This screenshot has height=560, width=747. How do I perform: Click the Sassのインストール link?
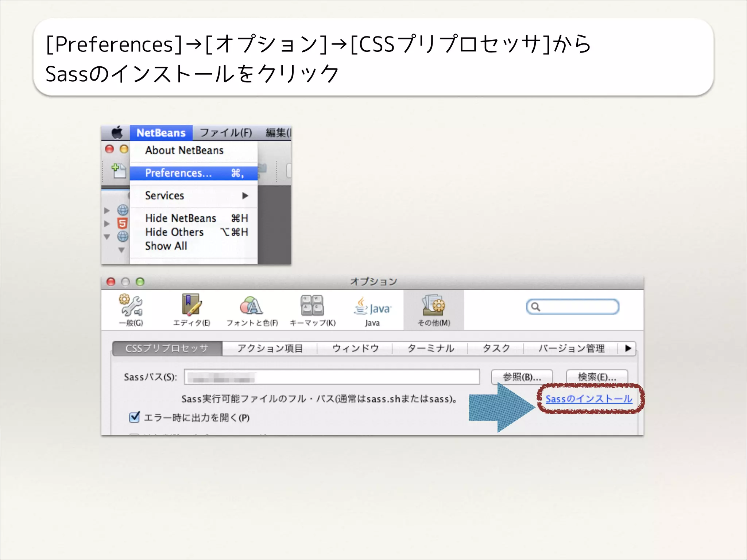coord(589,399)
